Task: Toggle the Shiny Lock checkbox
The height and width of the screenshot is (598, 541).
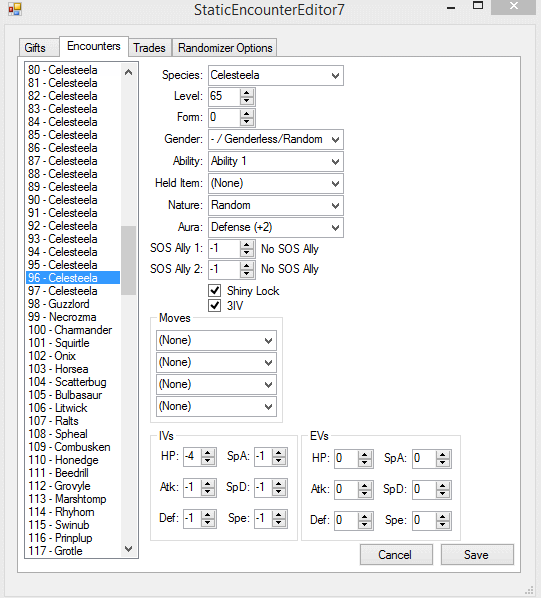Action: tap(215, 290)
